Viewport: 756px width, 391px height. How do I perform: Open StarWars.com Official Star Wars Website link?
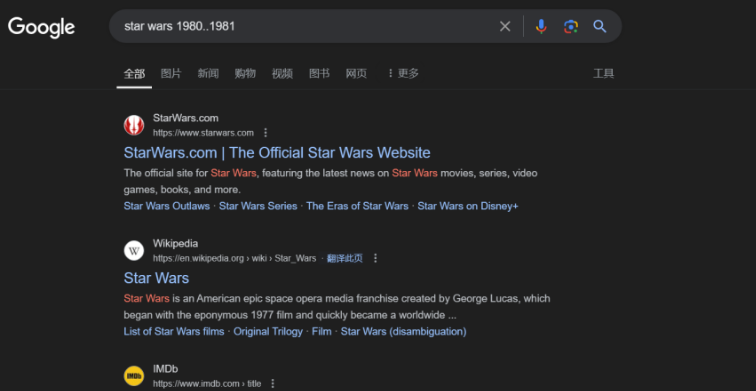(x=277, y=153)
